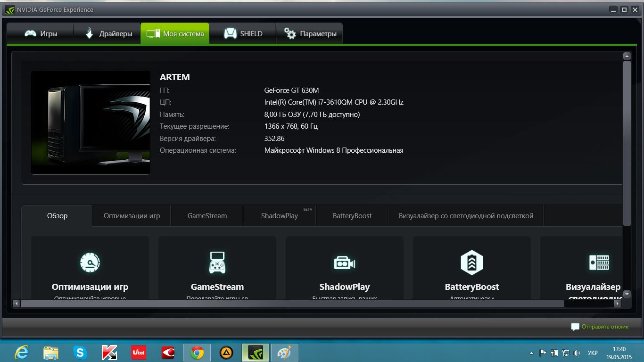Screen dimensions: 644x362
Task: Open the Оптимизации игр sub-tab
Action: tap(132, 216)
